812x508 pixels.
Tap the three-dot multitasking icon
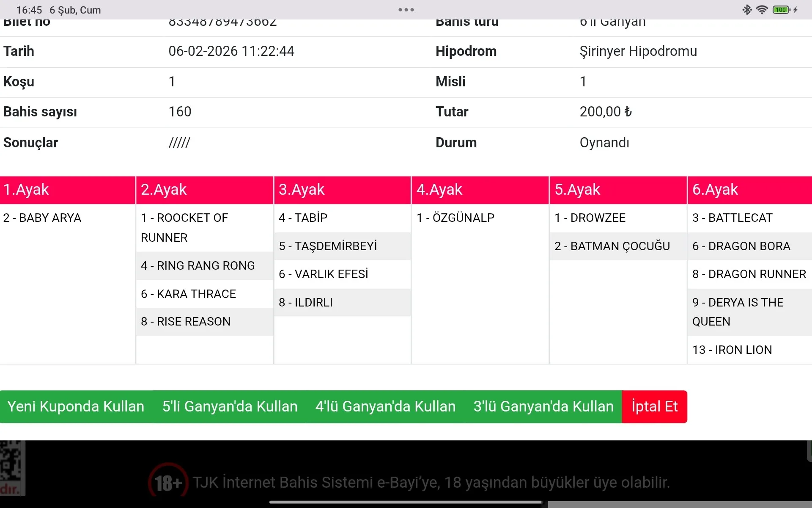tap(406, 10)
